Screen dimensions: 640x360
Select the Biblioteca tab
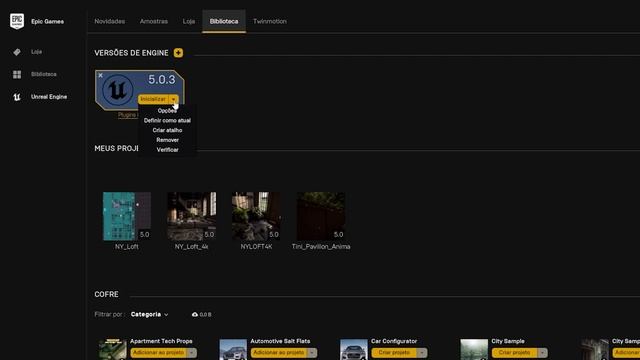click(224, 21)
